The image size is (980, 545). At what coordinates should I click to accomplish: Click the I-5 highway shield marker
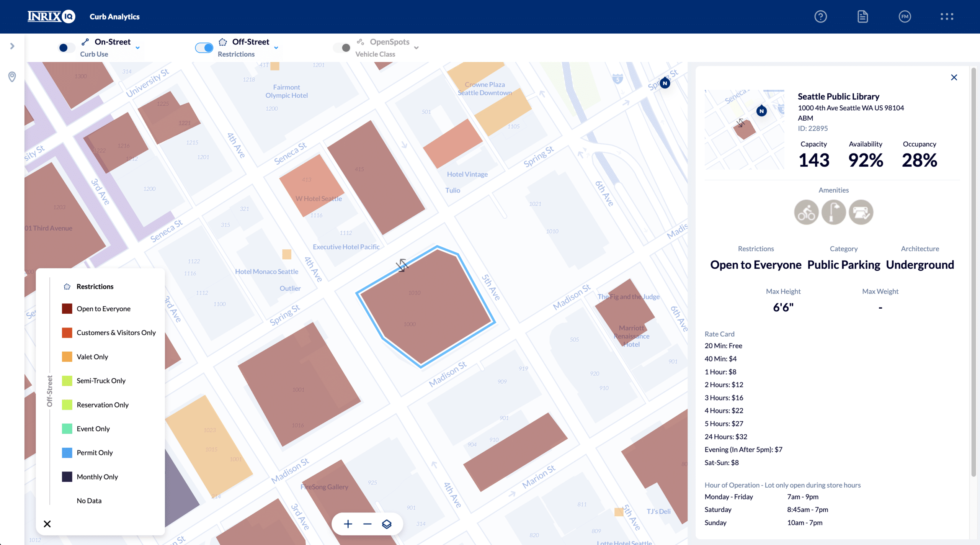pos(617,79)
